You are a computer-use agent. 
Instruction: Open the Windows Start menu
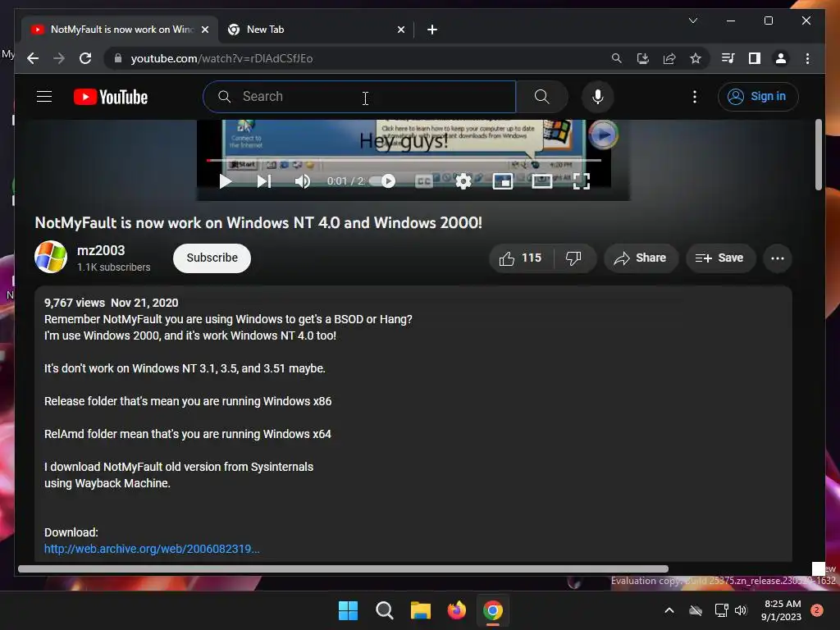[348, 610]
